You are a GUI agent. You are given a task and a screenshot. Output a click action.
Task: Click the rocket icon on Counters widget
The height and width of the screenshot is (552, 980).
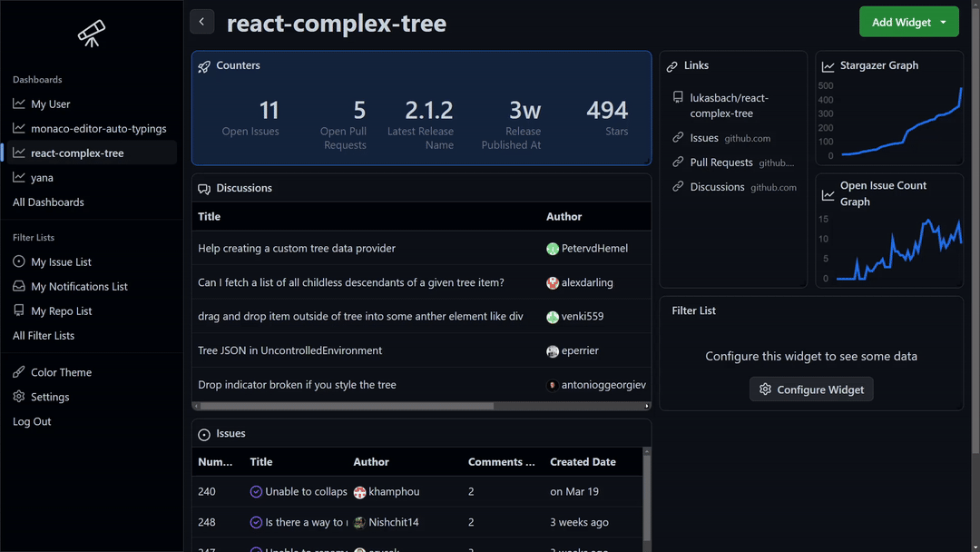[204, 66]
